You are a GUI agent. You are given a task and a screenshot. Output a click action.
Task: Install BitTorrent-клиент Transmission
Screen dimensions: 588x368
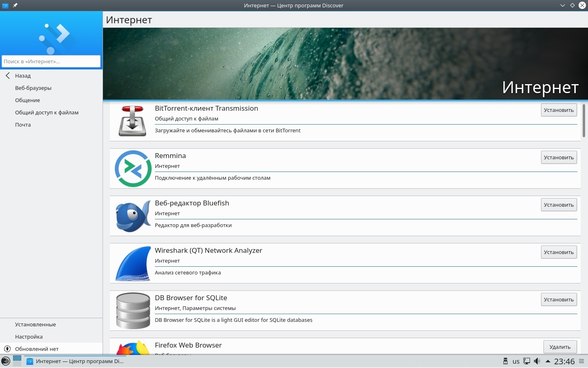pos(559,110)
